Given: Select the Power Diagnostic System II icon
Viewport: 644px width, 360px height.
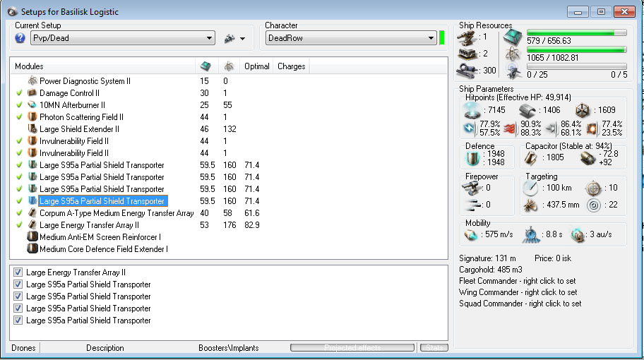Looking at the screenshot, I should 32,80.
